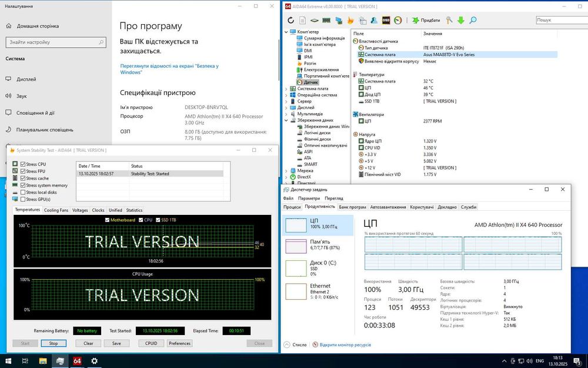This screenshot has width=588, height=368.
Task: Click the OSD panel toolbar icon
Action: coord(386,20)
